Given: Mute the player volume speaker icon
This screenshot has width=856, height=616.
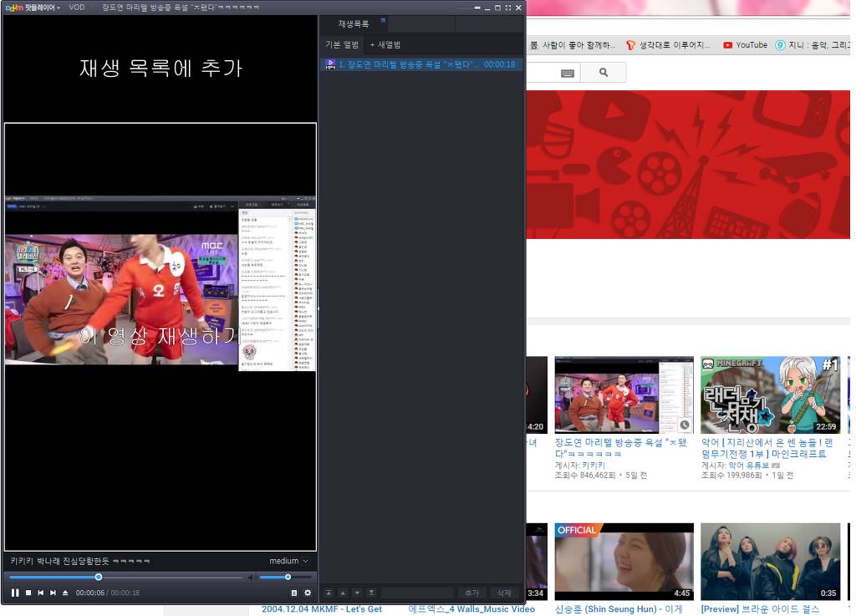Looking at the screenshot, I should tap(252, 578).
